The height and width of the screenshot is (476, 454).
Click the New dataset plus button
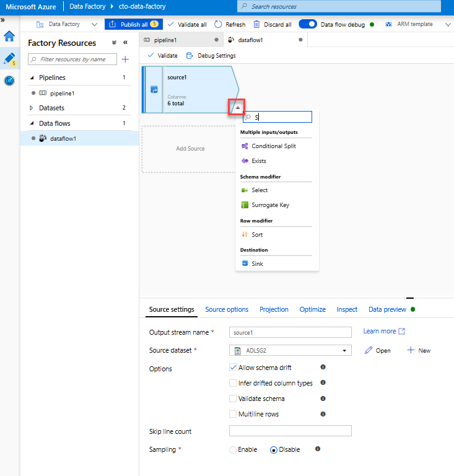pyautogui.click(x=419, y=350)
